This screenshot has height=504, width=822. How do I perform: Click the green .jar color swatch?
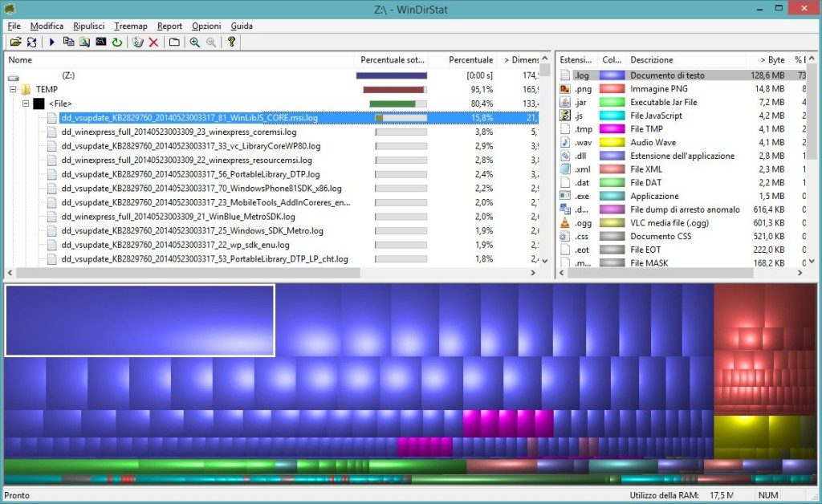612,102
